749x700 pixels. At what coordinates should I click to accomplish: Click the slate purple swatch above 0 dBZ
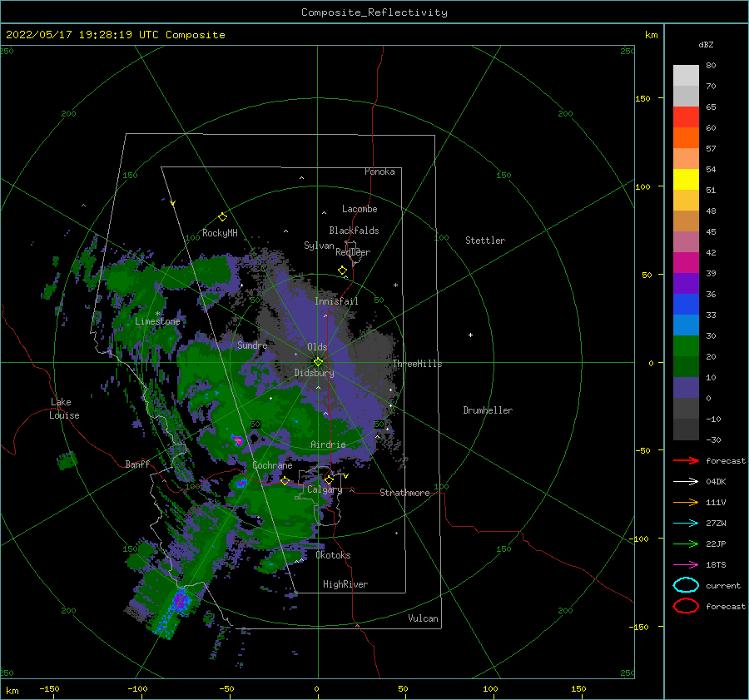[x=686, y=388]
